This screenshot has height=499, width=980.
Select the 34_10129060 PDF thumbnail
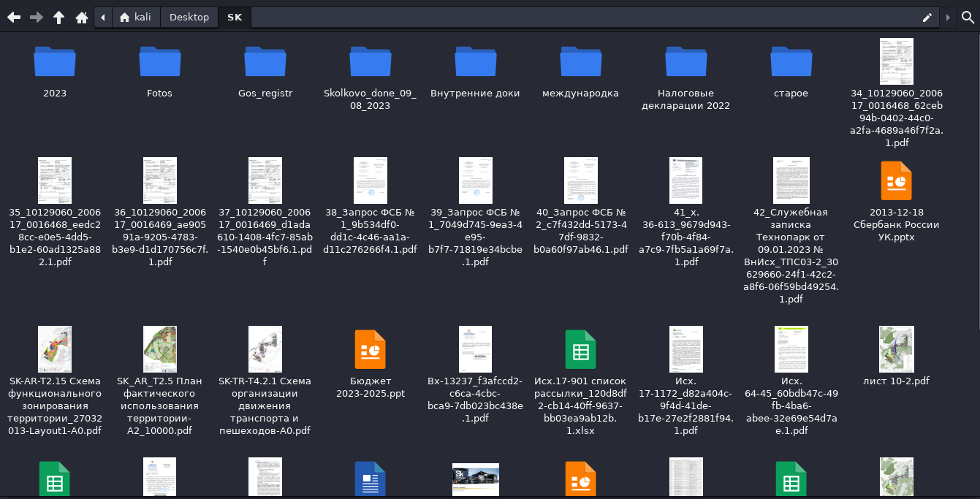tap(897, 61)
